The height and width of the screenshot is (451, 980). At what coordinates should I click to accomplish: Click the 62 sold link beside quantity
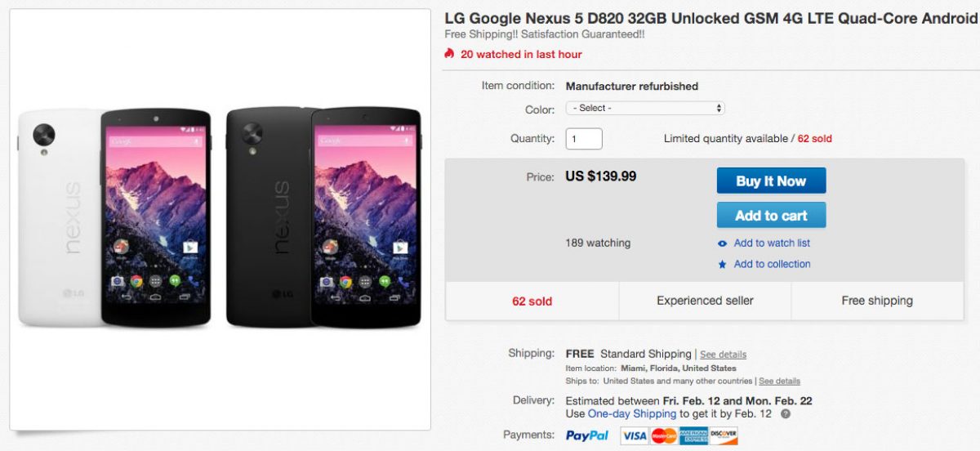814,139
